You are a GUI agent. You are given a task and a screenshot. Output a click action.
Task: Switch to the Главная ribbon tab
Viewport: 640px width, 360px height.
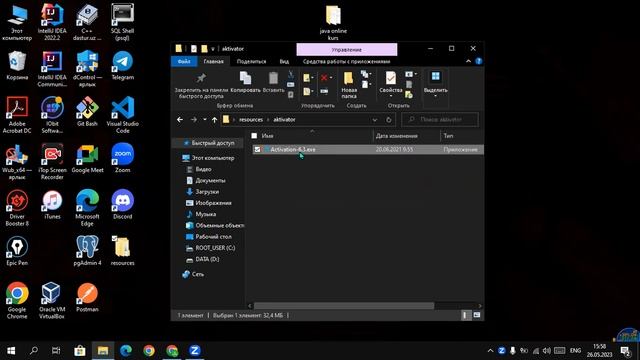coord(213,61)
